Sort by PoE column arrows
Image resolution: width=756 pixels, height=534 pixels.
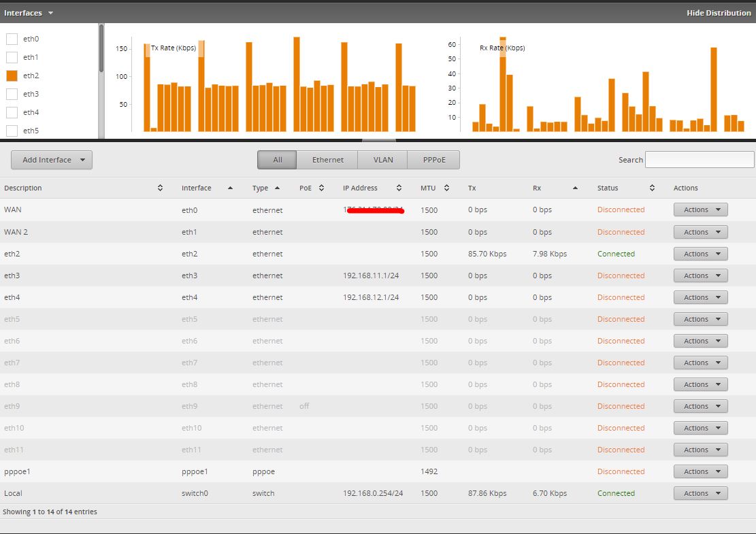(321, 188)
